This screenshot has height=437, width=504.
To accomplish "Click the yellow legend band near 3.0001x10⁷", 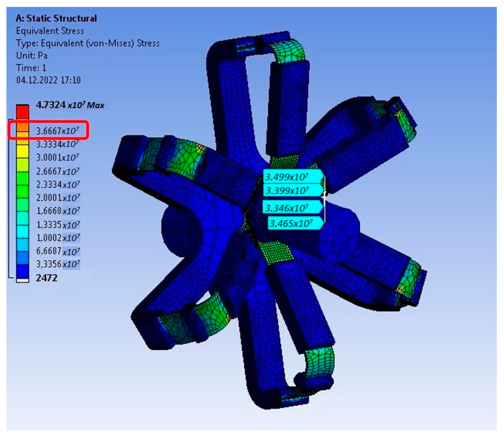I will tap(23, 151).
